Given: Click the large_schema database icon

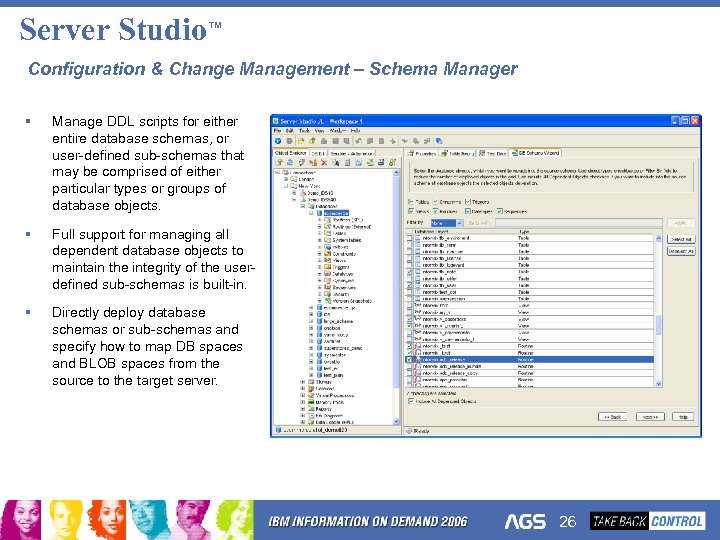Looking at the screenshot, I should [320, 321].
